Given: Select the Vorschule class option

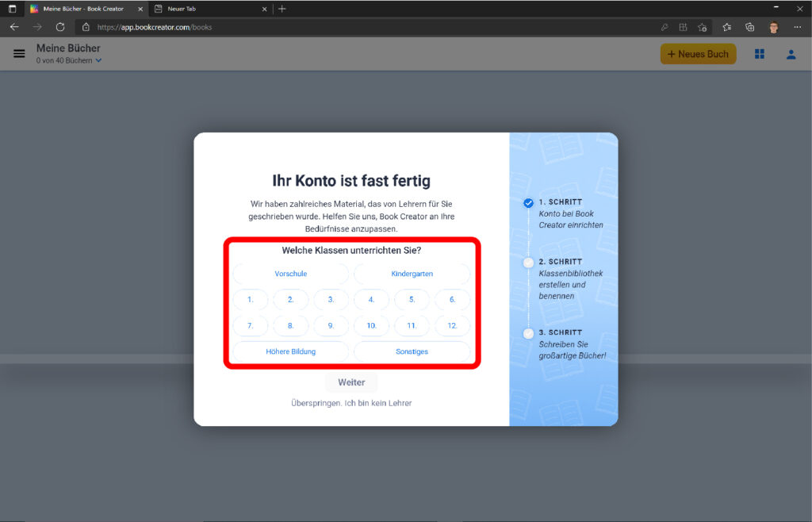Looking at the screenshot, I should [290, 274].
